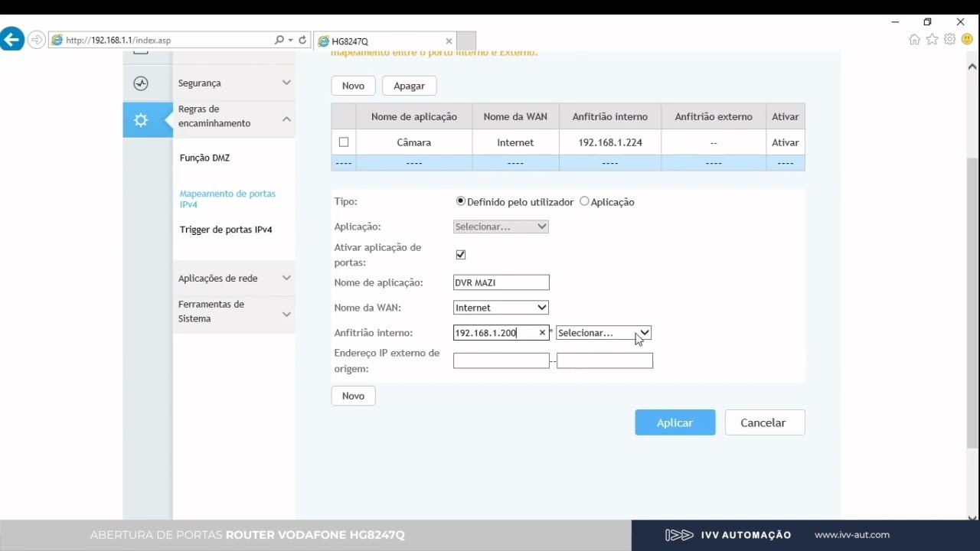Toggle Ativar aplicação de portas checkbox
Viewport: 980px width, 551px height.
point(461,254)
